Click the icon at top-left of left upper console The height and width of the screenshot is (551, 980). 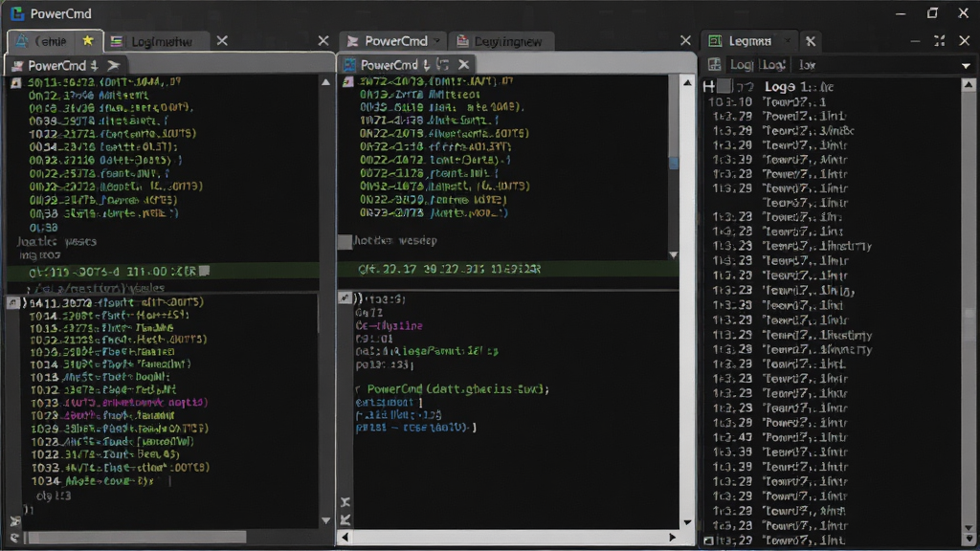15,82
